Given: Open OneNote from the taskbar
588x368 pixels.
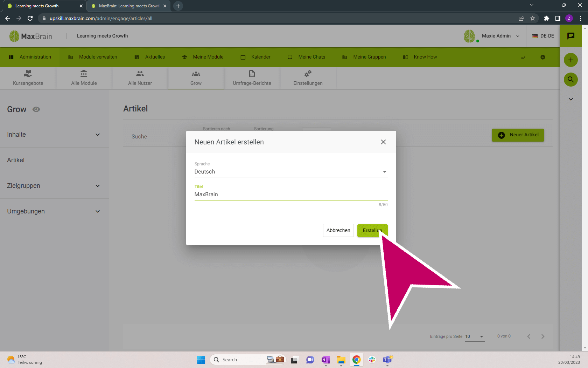Looking at the screenshot, I should [x=326, y=360].
